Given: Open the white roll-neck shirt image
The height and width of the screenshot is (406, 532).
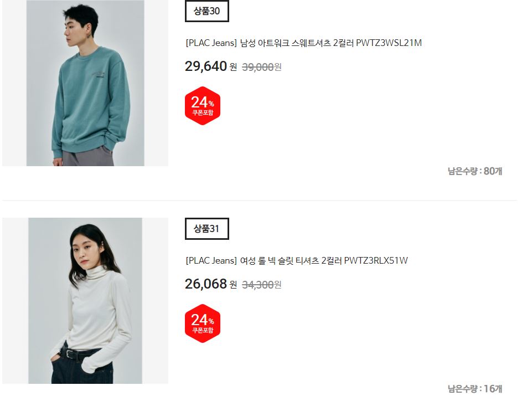Looking at the screenshot, I should [x=85, y=301].
